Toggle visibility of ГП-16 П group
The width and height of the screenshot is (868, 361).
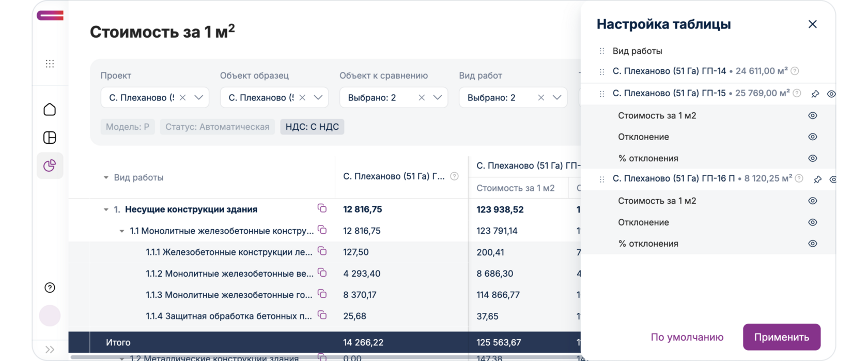tap(833, 179)
